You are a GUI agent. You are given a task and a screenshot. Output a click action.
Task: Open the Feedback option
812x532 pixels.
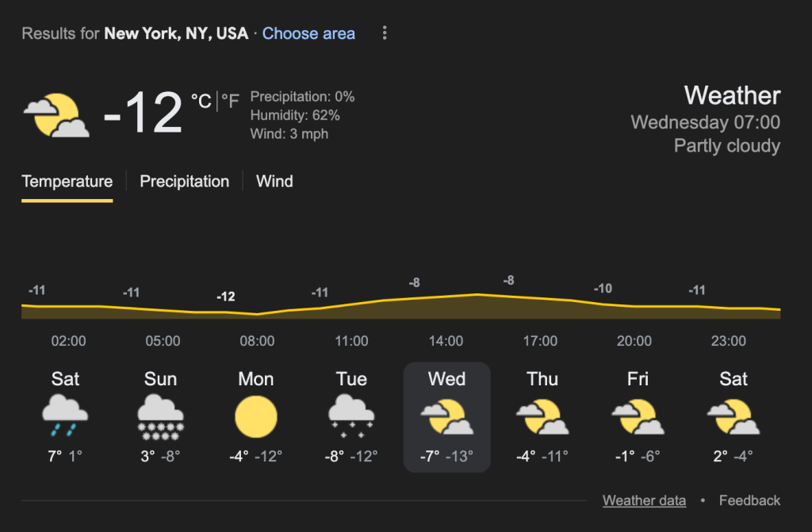749,500
